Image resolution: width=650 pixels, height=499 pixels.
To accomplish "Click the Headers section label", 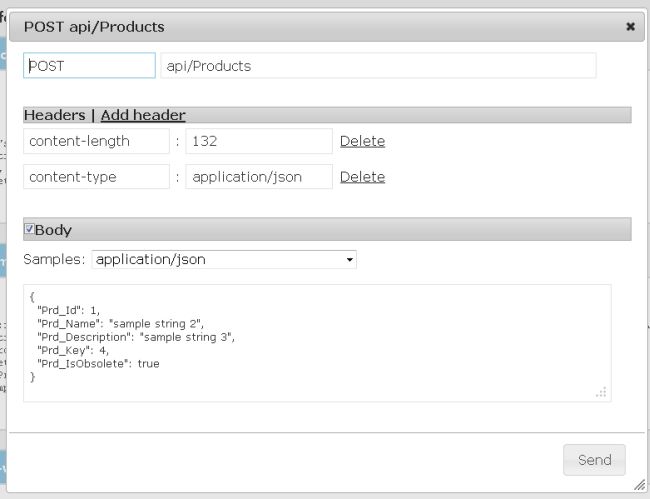I will 55,115.
